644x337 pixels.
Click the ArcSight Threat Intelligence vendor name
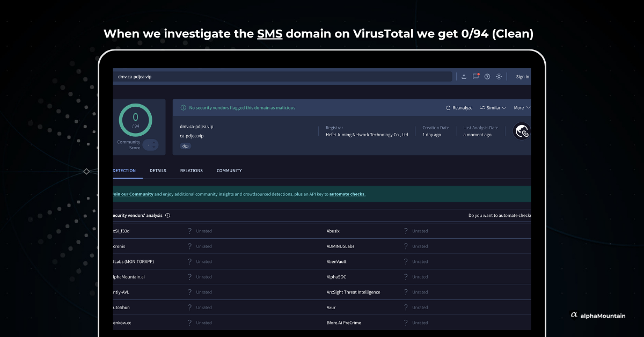(354, 292)
